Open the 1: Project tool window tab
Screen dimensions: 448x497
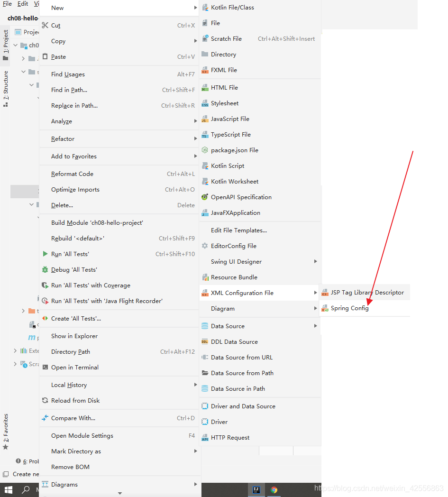(x=5, y=46)
